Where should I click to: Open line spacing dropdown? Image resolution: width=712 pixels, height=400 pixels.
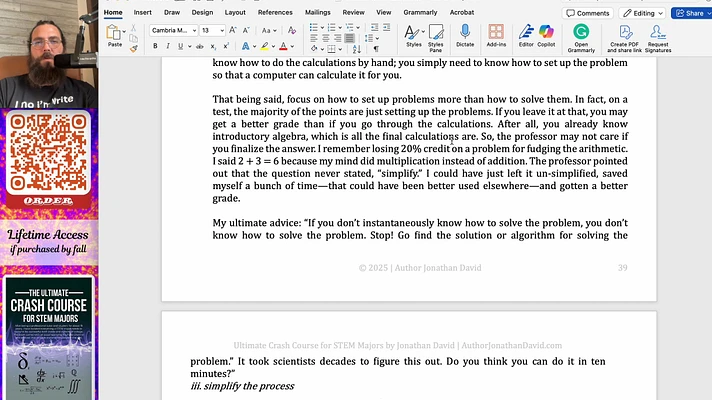pyautogui.click(x=377, y=39)
